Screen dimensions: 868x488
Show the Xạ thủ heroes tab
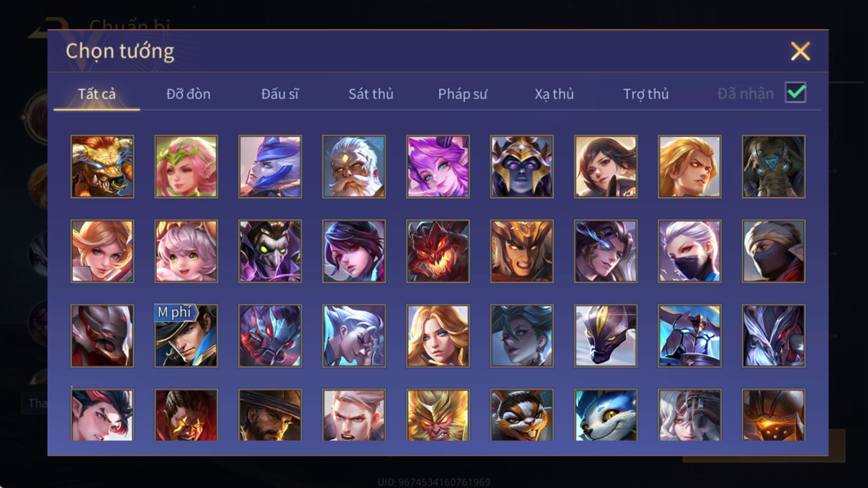tap(554, 94)
